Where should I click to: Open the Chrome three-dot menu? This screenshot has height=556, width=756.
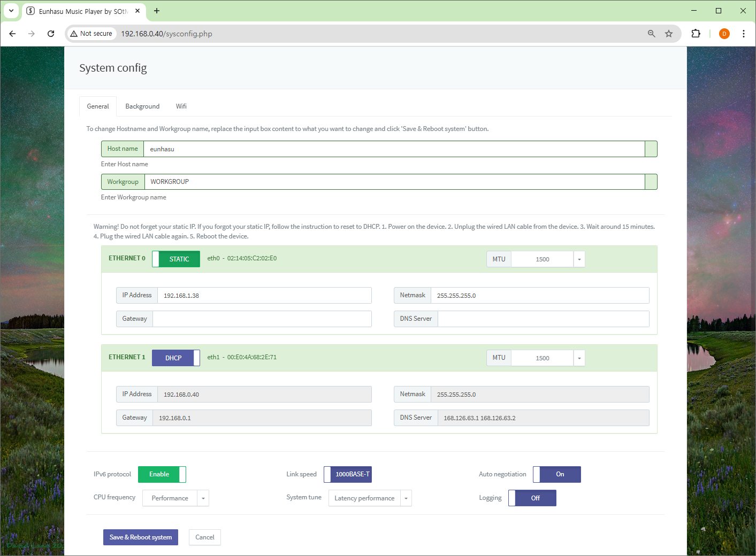[743, 34]
